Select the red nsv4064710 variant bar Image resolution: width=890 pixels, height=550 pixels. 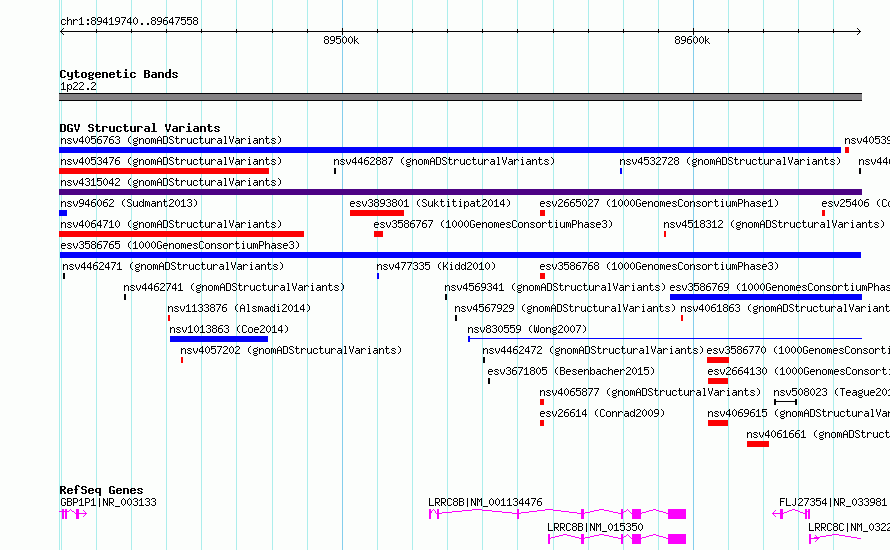(182, 234)
